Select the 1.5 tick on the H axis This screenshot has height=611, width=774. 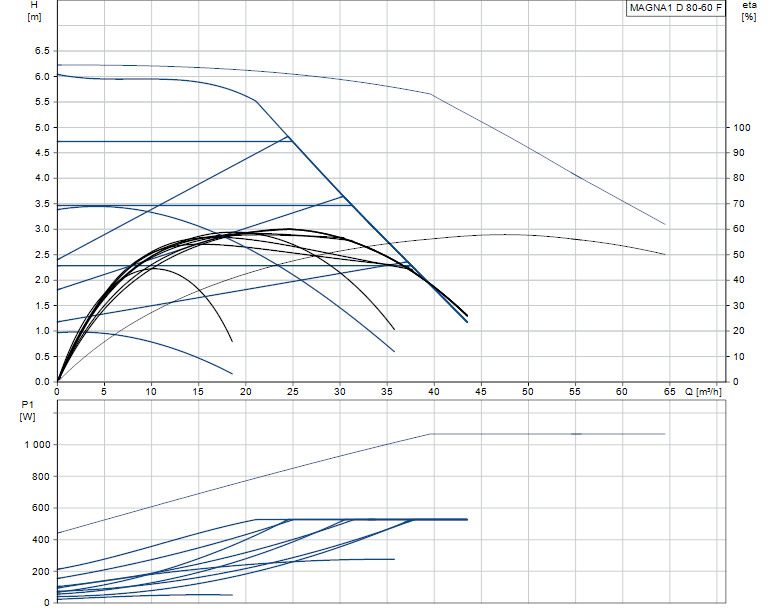click(x=42, y=306)
